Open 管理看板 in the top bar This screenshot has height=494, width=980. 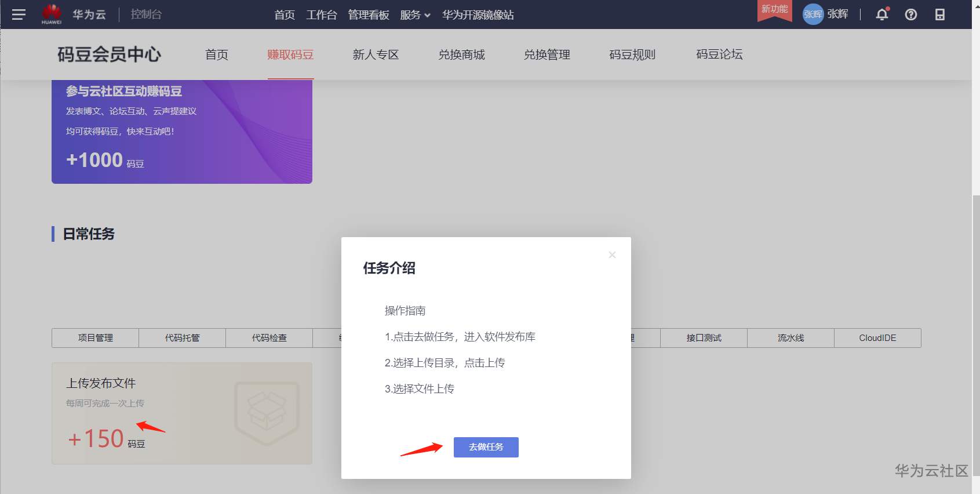pos(369,14)
